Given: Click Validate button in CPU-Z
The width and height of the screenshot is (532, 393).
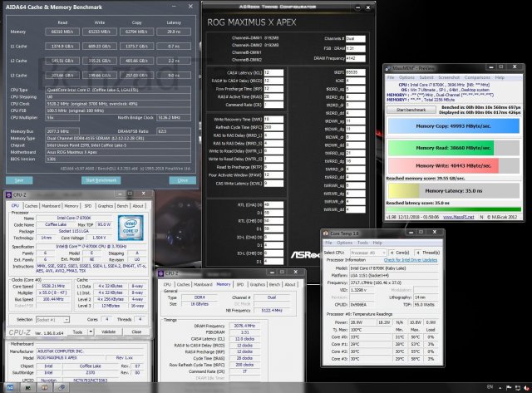Looking at the screenshot, I should click(x=109, y=332).
